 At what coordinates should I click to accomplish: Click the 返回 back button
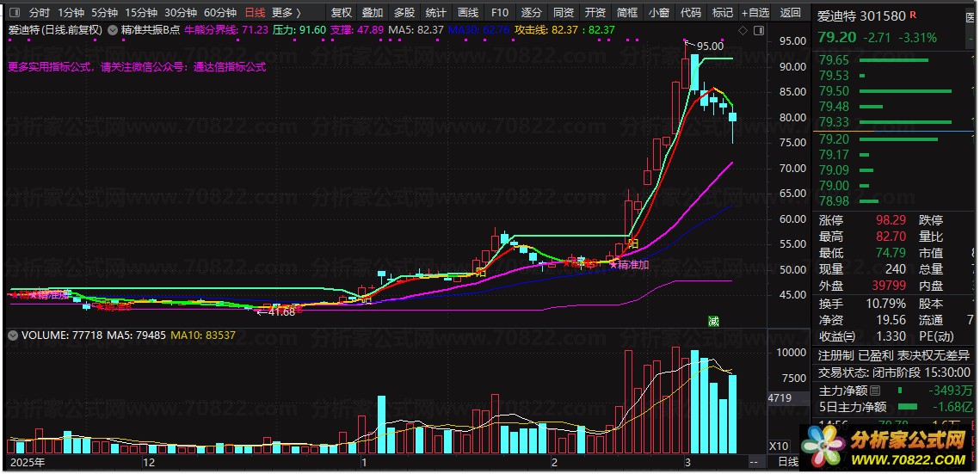791,13
